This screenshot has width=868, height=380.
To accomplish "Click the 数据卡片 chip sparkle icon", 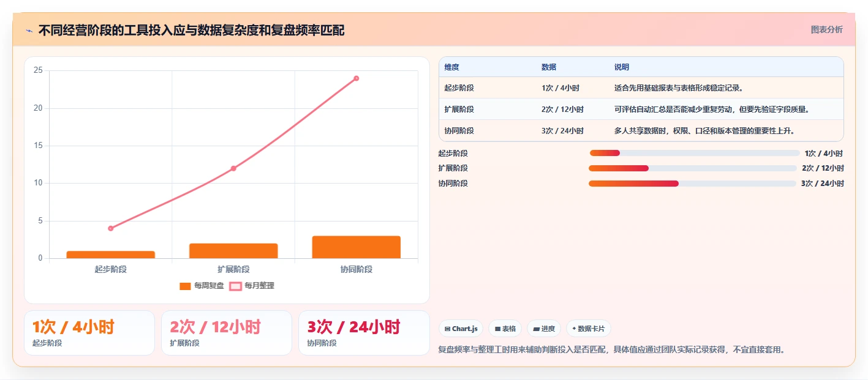I will point(574,329).
